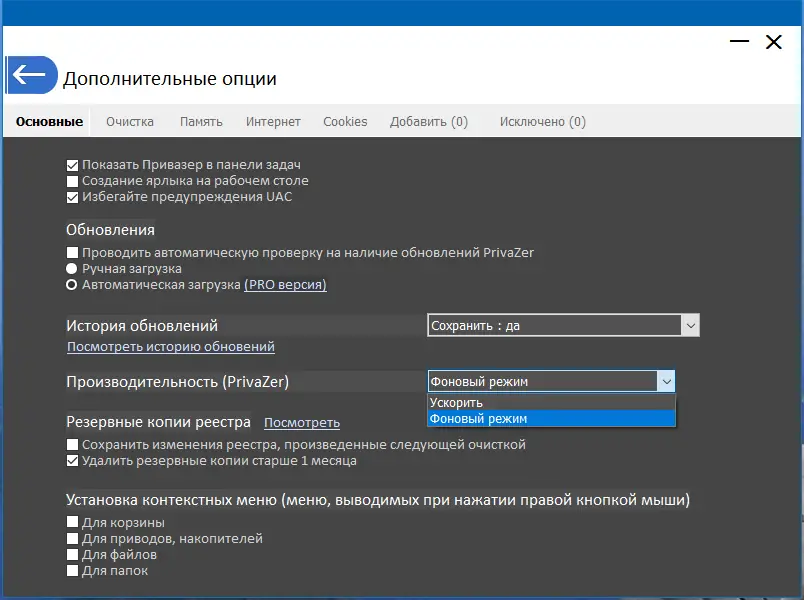Uncheck Удалить резервные копии старше 1 месяца
The height and width of the screenshot is (600, 804).
72,461
